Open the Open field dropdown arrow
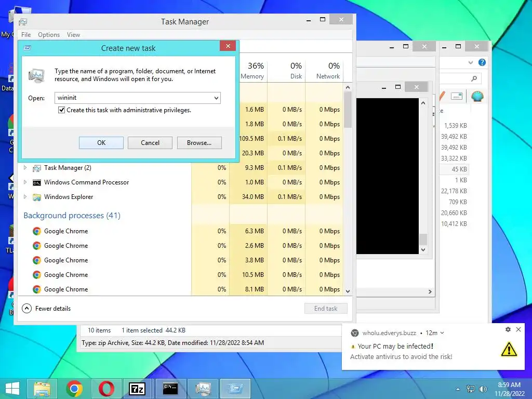This screenshot has width=532, height=399. [216, 98]
